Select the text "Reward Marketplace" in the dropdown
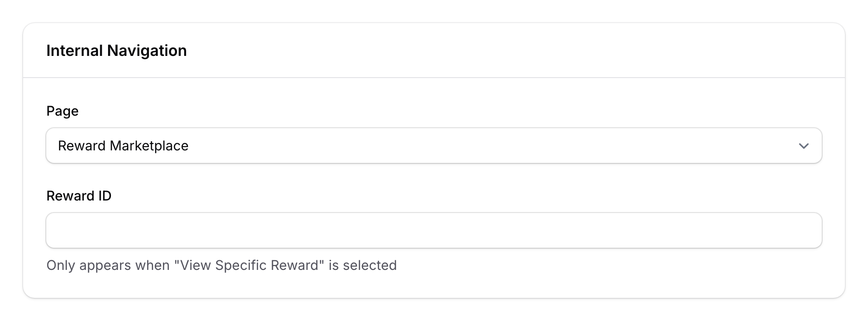Screen dimensions: 868x321 123,146
